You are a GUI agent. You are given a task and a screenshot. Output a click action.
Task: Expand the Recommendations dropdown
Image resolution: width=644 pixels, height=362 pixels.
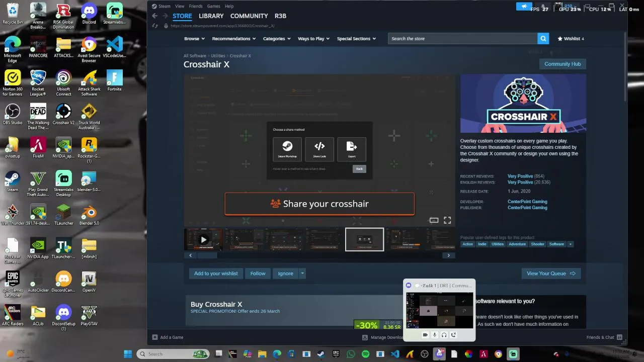point(233,39)
